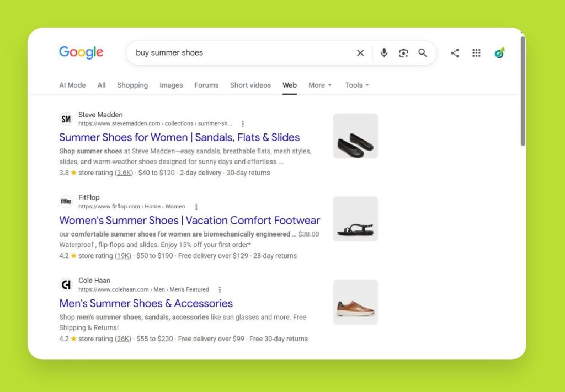Open the Forums tab
This screenshot has width=565, height=392.
click(206, 85)
